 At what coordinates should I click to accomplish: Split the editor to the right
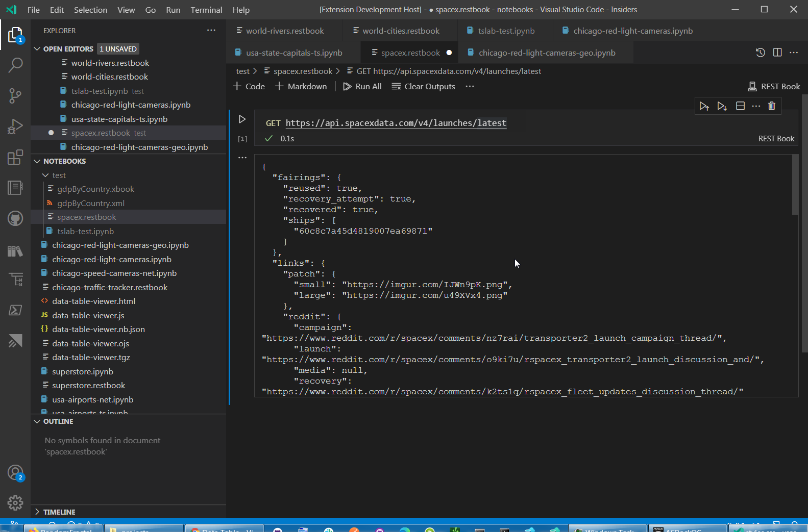point(777,53)
